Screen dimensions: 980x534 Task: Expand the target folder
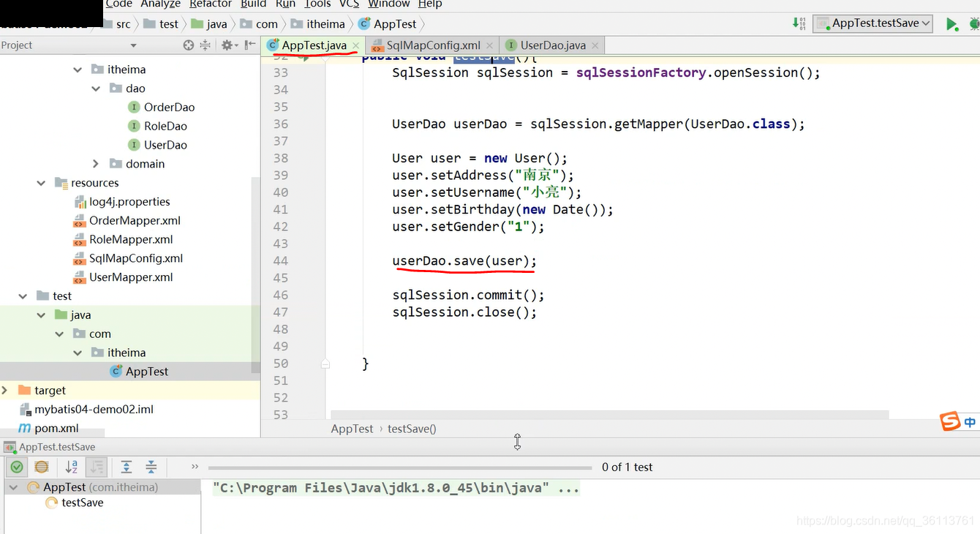(x=5, y=391)
